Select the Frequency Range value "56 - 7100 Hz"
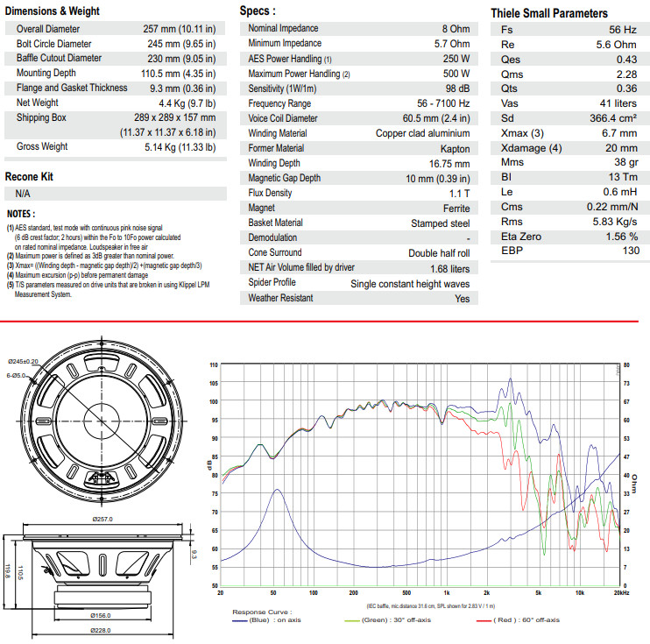This screenshot has width=650, height=644. (x=443, y=103)
